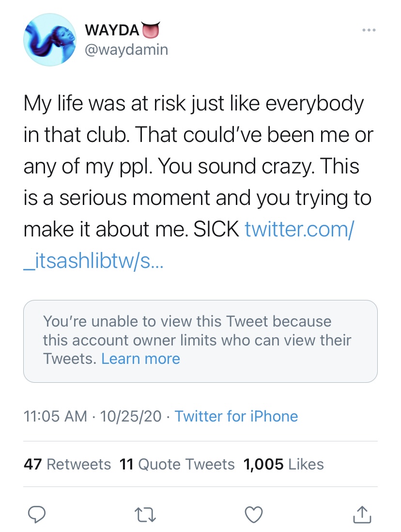View the 1,005 Likes list
401x532 pixels.
(283, 464)
